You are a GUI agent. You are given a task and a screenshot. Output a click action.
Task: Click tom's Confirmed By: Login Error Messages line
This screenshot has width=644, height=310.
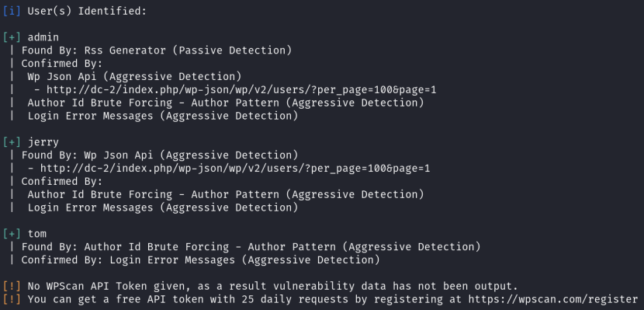point(200,260)
